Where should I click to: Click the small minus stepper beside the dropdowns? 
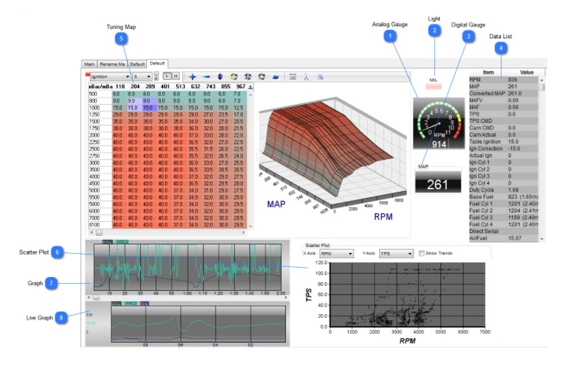[x=156, y=74]
